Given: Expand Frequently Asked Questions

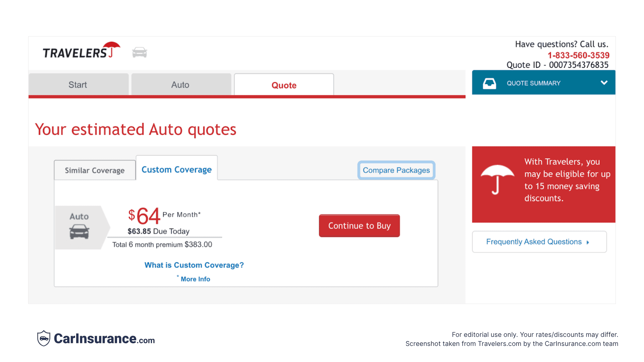Looking at the screenshot, I should click(539, 242).
